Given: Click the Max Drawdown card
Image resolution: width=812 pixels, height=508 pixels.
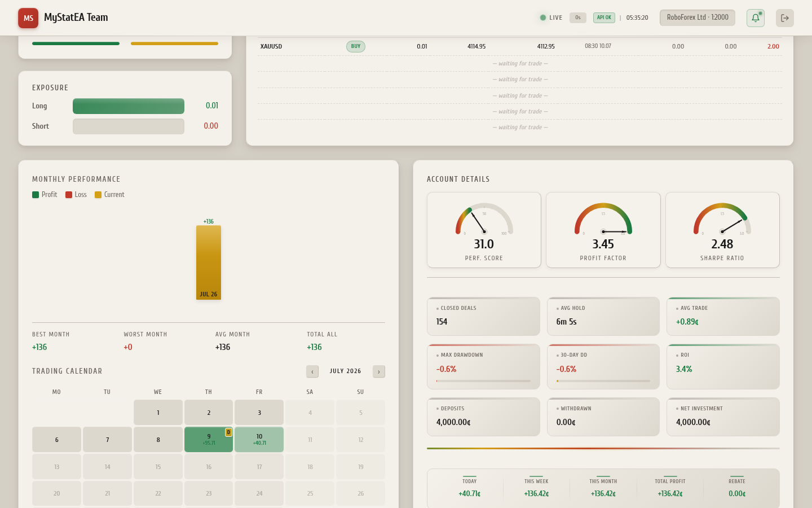Looking at the screenshot, I should tap(483, 366).
